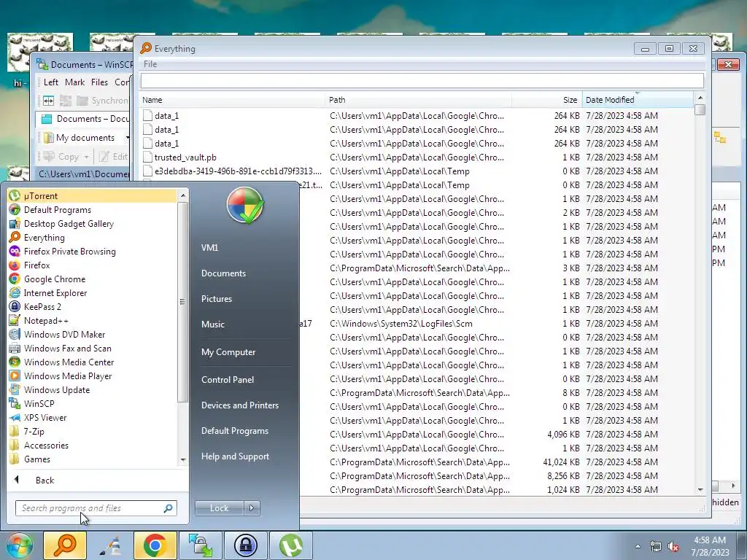Click the KeePass lock taskbar button
This screenshot has height=560, width=747.
(245, 545)
